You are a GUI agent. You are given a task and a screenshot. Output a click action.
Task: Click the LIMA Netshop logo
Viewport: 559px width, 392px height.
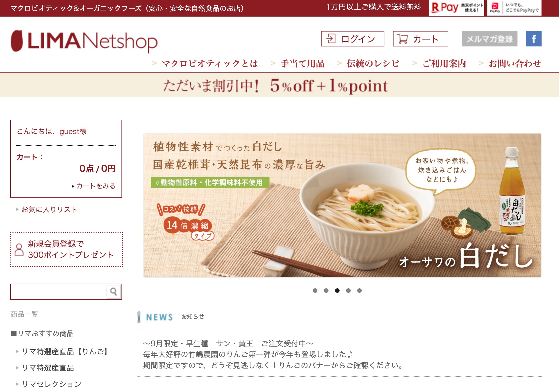coord(84,41)
